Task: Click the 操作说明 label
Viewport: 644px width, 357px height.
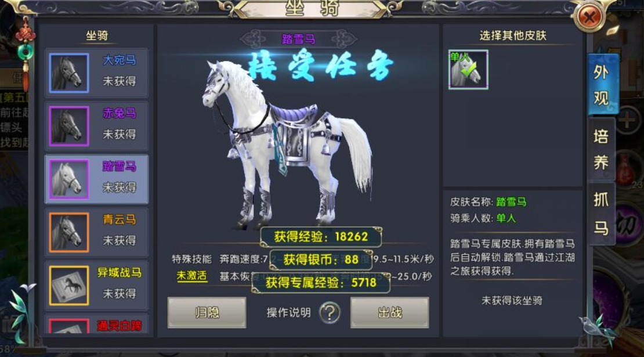Action: point(289,313)
